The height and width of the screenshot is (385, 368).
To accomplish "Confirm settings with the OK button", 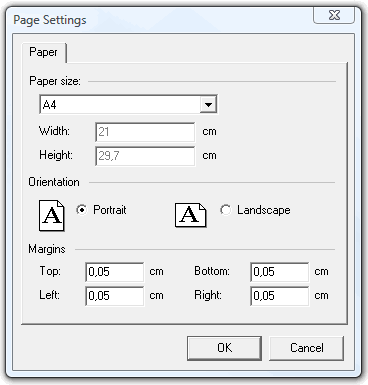I will pyautogui.click(x=224, y=348).
